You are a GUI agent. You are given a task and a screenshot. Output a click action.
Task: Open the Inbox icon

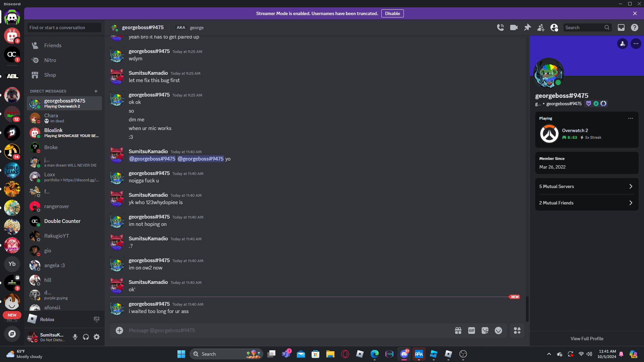point(621,27)
